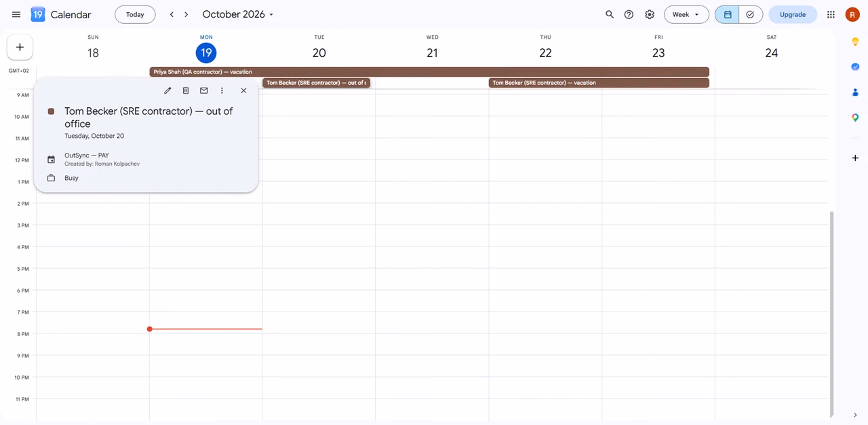
Task: Edit event pencil icon in popup
Action: pos(167,90)
